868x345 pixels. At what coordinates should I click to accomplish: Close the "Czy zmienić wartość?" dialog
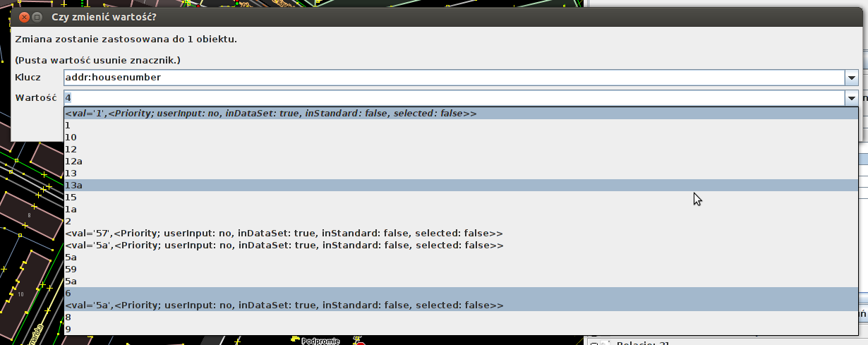click(x=23, y=16)
